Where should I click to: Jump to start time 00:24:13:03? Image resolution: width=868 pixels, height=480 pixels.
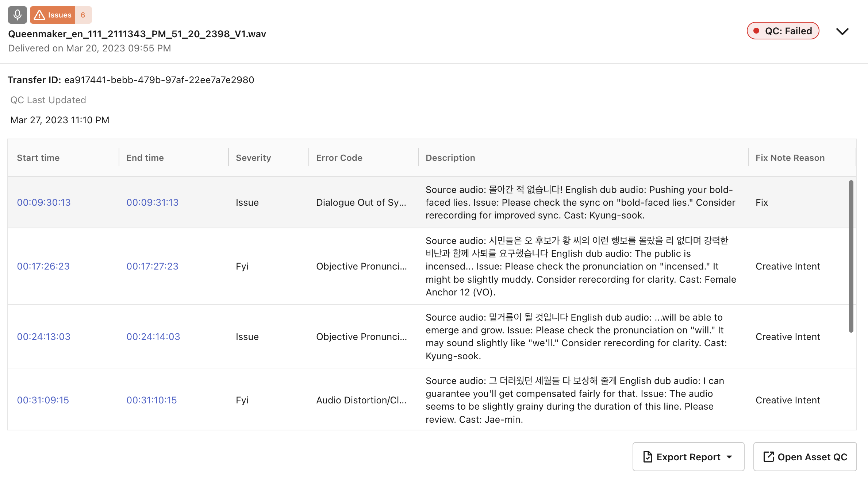tap(44, 337)
